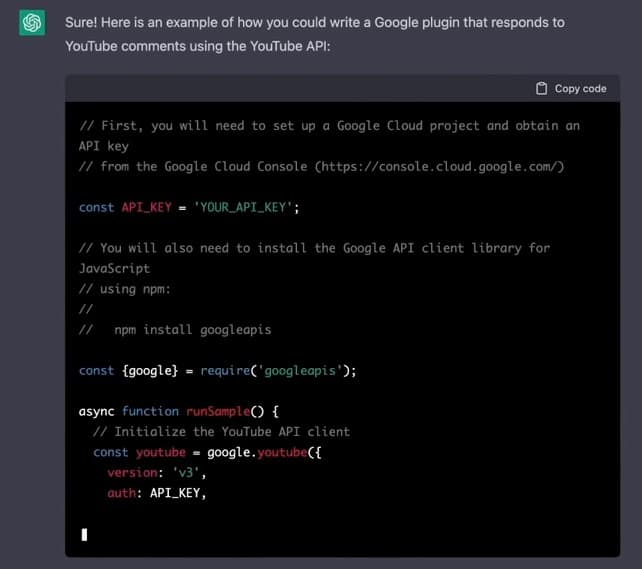Click the Copy code button label

click(580, 88)
